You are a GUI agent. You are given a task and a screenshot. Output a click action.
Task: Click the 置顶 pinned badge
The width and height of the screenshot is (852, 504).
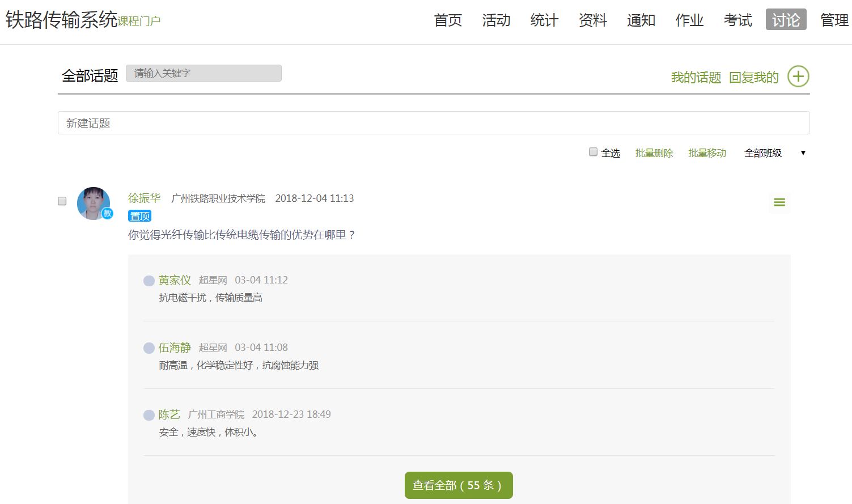click(x=140, y=216)
